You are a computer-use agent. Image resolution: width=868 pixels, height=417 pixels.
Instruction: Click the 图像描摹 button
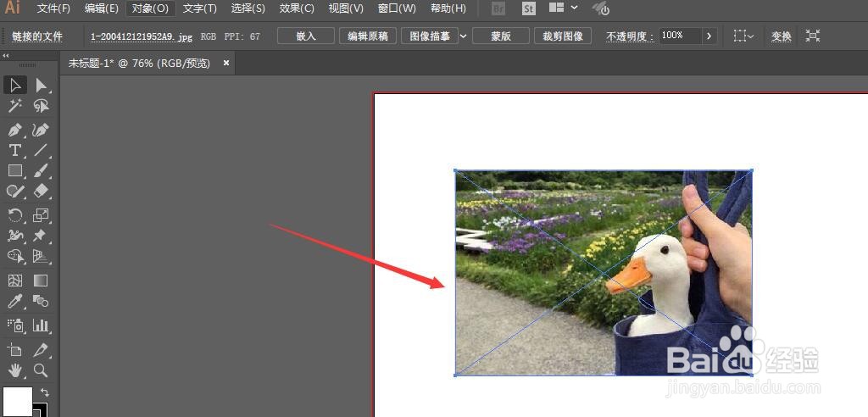pos(430,36)
